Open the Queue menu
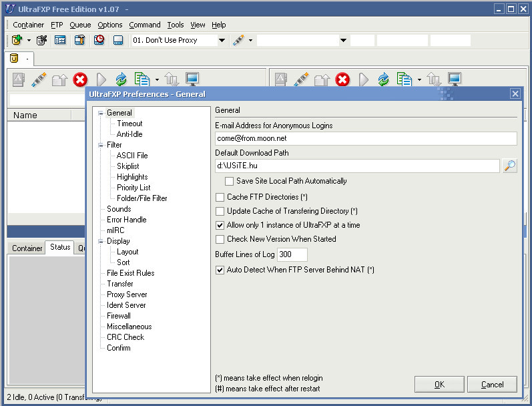532x406 pixels. [x=80, y=25]
